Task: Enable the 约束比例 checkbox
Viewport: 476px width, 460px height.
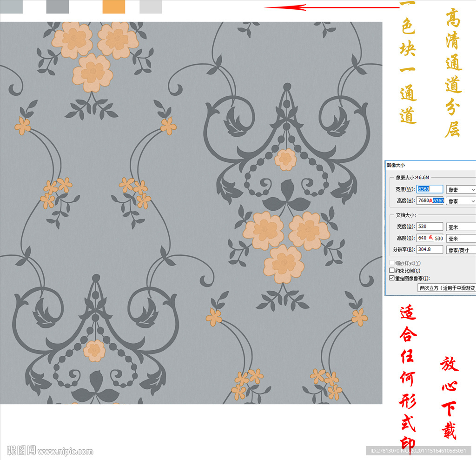Action: pyautogui.click(x=392, y=270)
